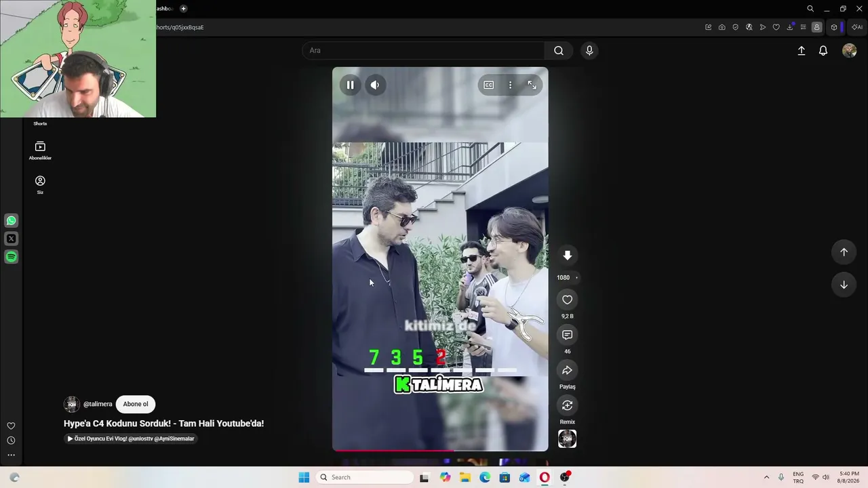The image size is (868, 488).
Task: Open the Opera send/flow arrow icon
Action: tap(762, 27)
